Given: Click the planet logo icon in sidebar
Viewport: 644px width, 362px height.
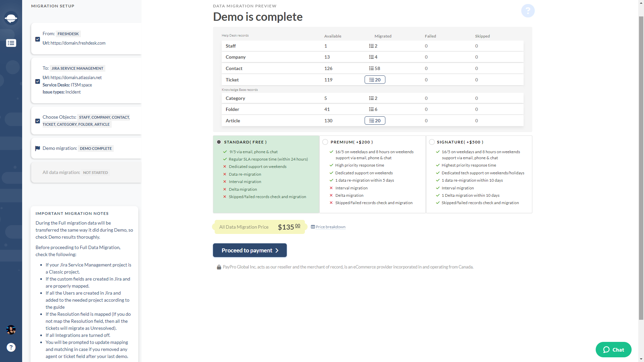Looking at the screenshot, I should 11,18.
